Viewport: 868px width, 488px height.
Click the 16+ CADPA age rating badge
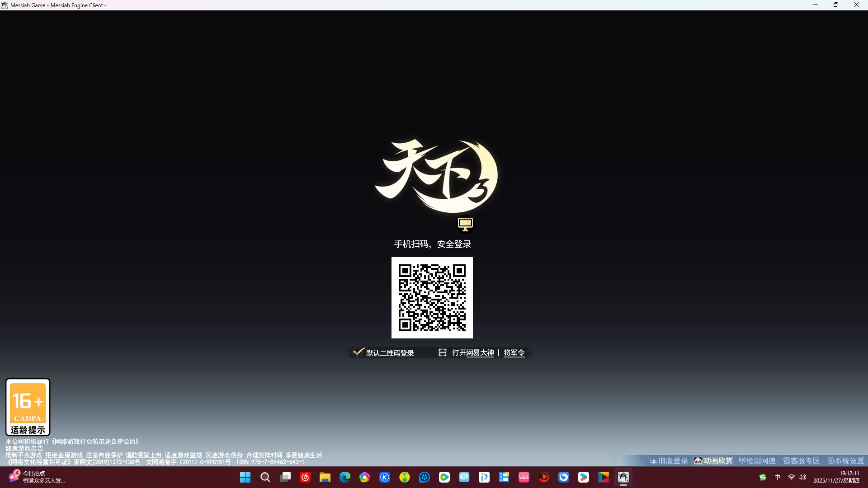pyautogui.click(x=28, y=407)
